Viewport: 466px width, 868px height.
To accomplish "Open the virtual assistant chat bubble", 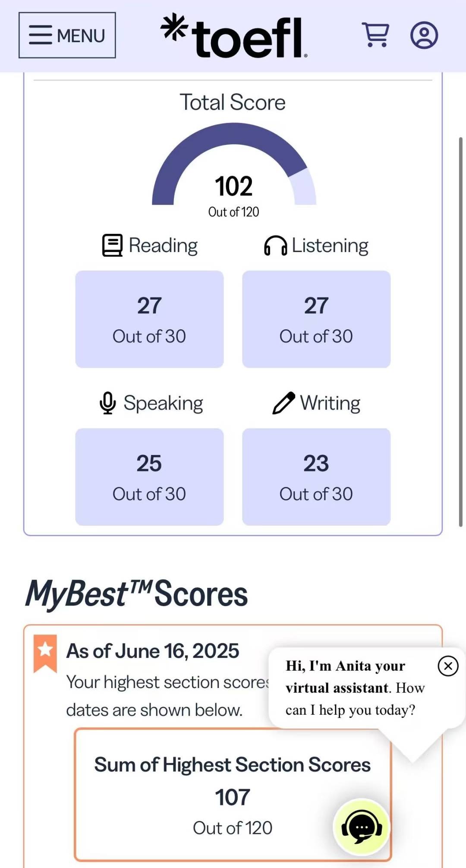I will point(362,827).
